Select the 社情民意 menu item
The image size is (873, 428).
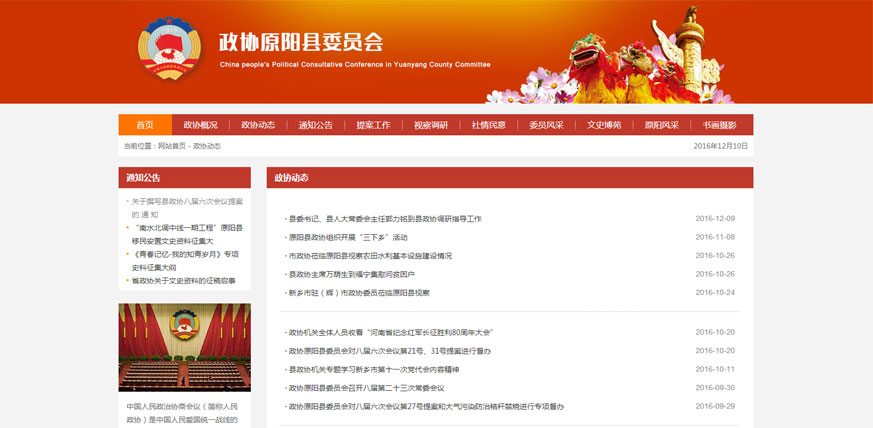489,125
